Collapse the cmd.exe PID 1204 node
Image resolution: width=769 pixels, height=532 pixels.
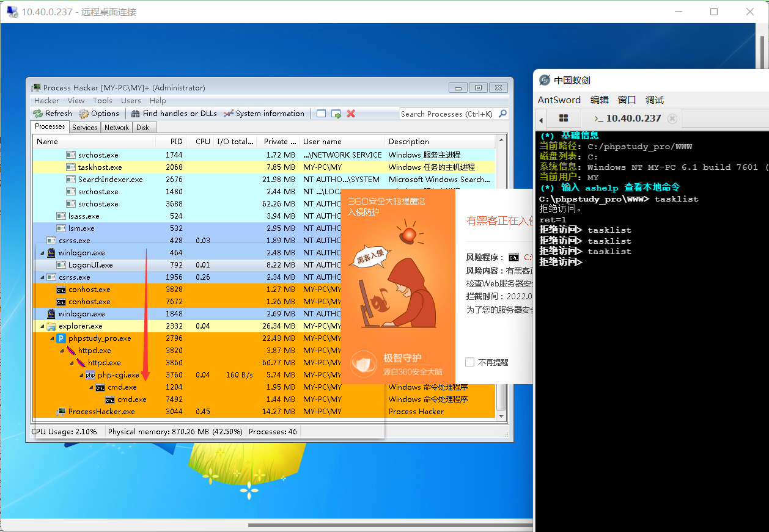(91, 387)
